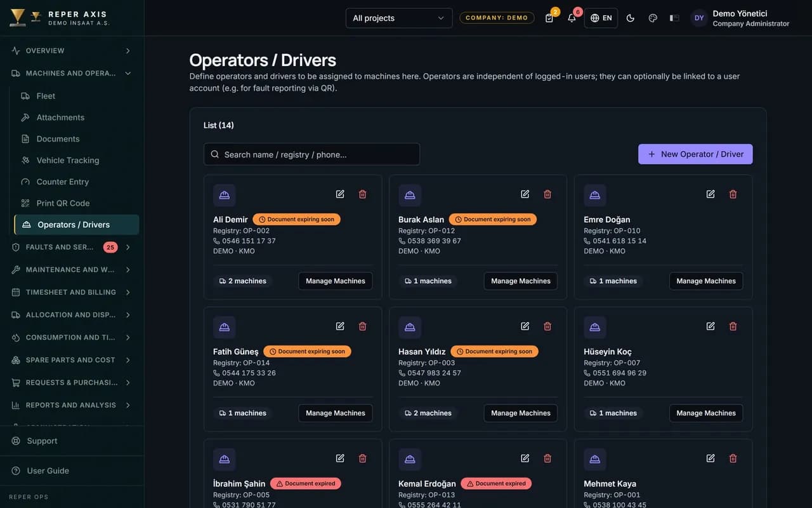The width and height of the screenshot is (812, 508).
Task: Open Print QR Code in the sidebar
Action: (77, 203)
